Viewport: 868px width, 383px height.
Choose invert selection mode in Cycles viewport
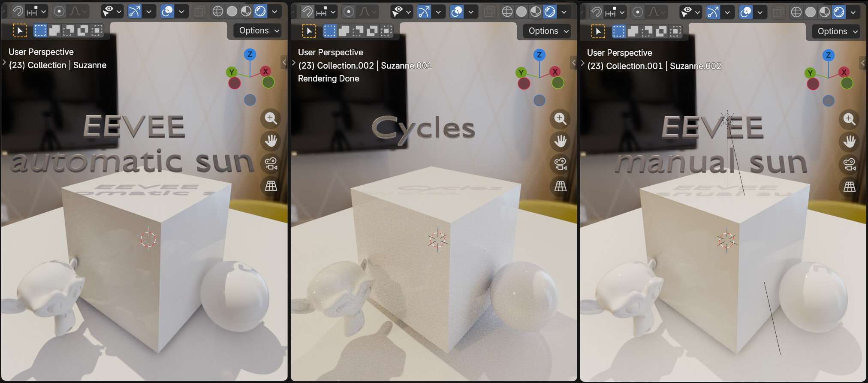pos(372,31)
